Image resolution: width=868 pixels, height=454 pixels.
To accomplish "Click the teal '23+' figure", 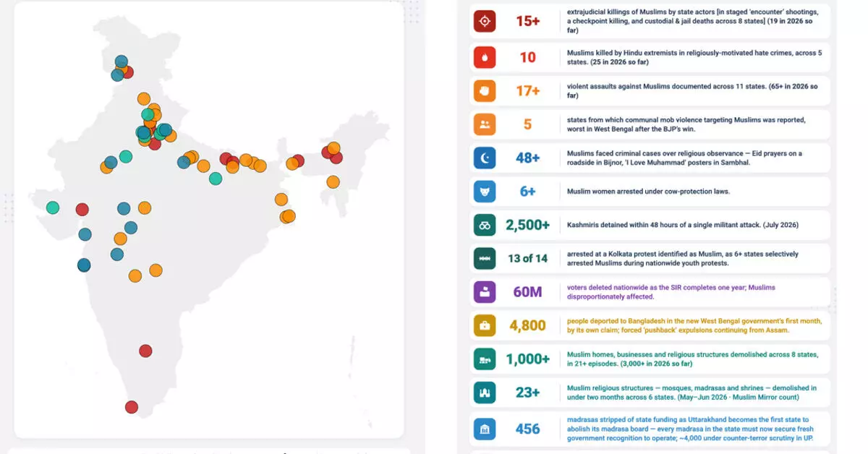I will pyautogui.click(x=528, y=393).
